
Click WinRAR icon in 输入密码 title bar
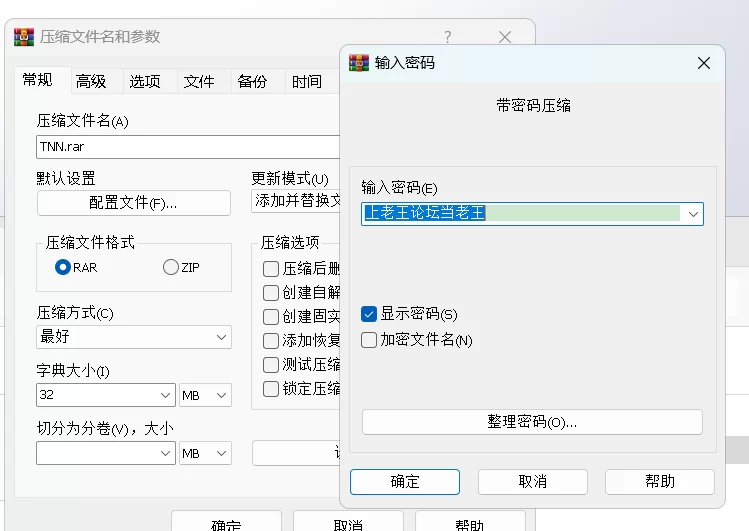click(x=359, y=63)
